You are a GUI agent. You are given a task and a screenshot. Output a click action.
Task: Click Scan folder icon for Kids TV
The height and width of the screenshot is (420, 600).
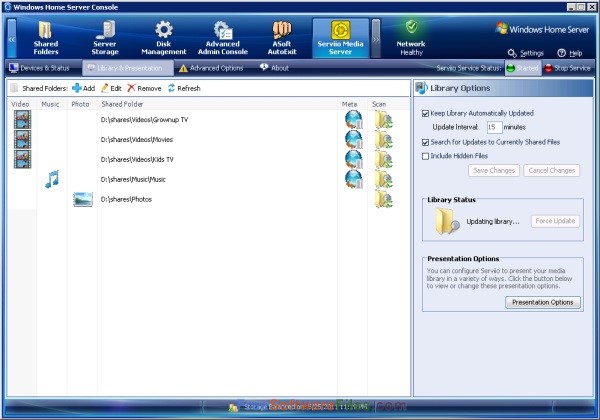[383, 159]
